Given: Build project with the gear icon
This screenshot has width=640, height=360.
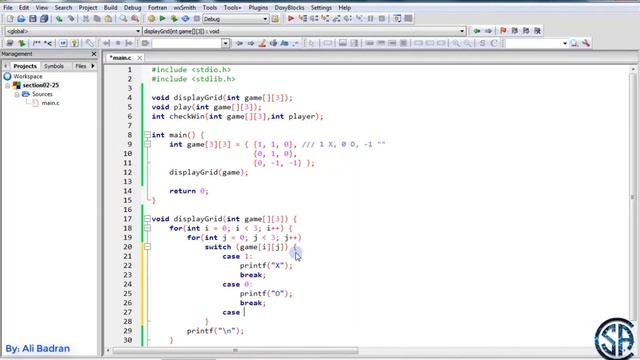Looking at the screenshot, I should 151,19.
